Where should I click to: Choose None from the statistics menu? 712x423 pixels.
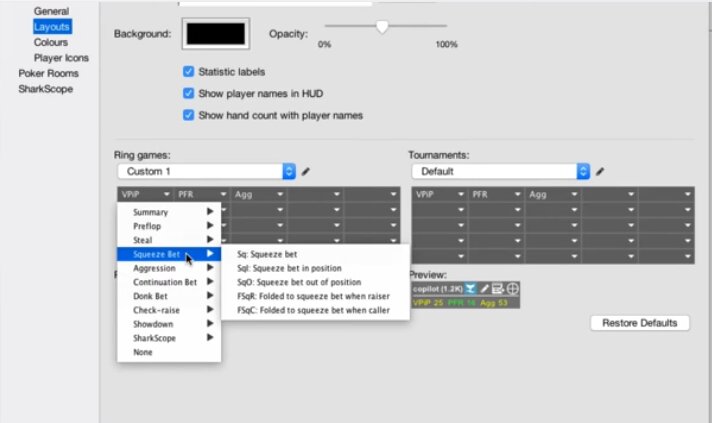[169, 352]
